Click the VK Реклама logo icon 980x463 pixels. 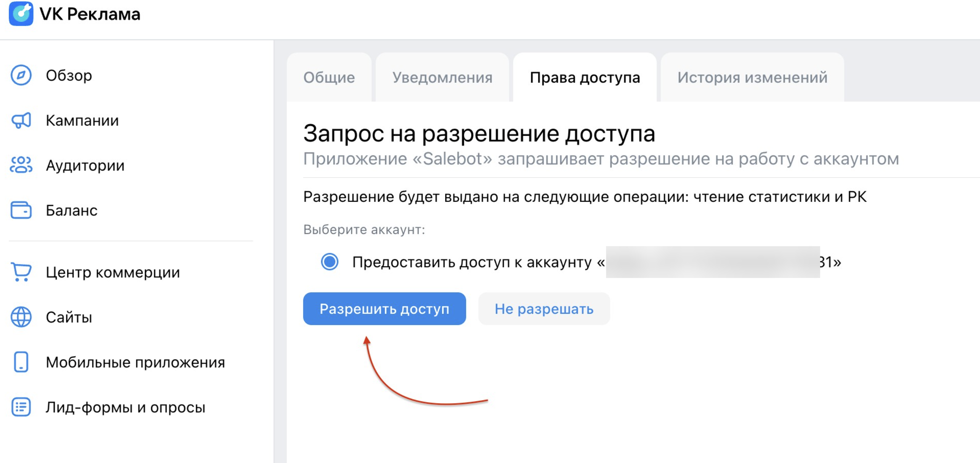[21, 14]
